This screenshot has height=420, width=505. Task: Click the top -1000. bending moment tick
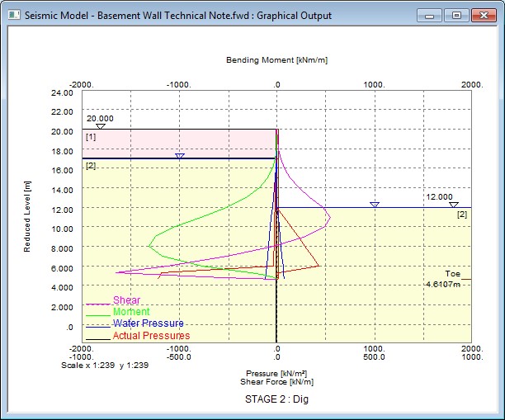tap(179, 85)
